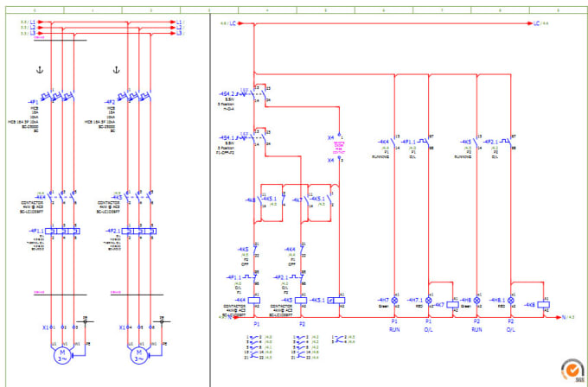Select the -4F2.1 O/L contact above -4K5 coil
Image resolution: width=588 pixels, height=387 pixels.
pyautogui.click(x=298, y=277)
